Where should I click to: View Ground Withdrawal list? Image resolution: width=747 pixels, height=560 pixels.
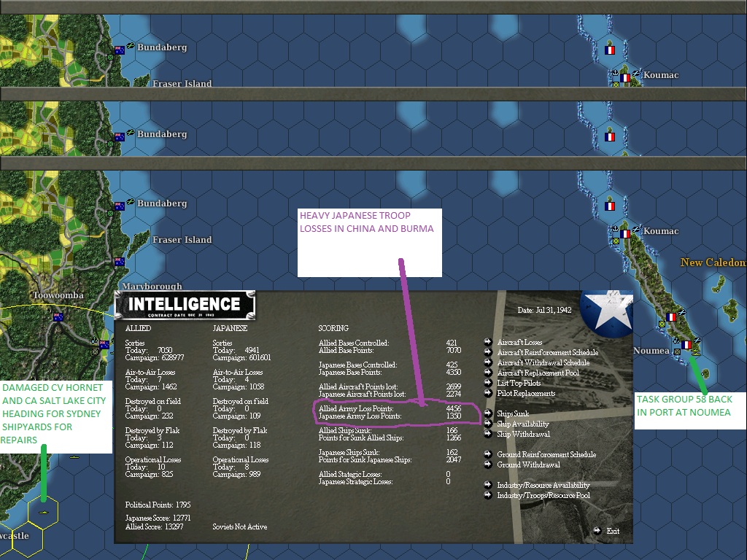528,464
